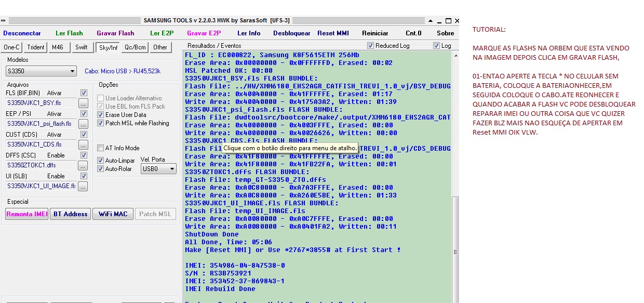Click Gravar Flash to write firmware

pyautogui.click(x=115, y=33)
